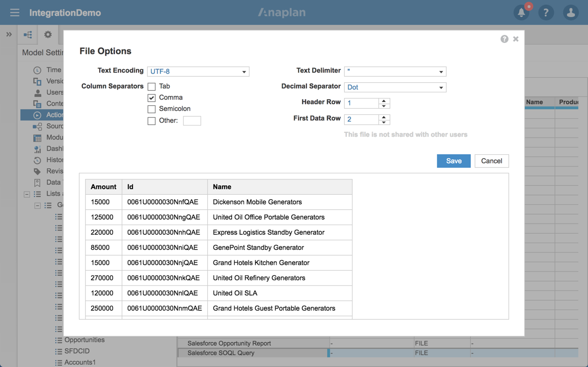588x367 pixels.
Task: Click the Header Row number field
Action: (x=362, y=103)
